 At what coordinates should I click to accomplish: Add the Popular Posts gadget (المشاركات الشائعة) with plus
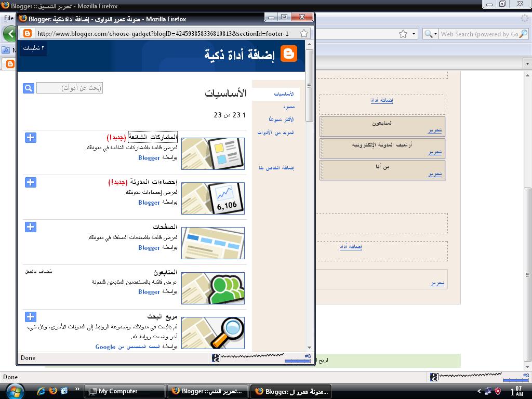[31, 137]
